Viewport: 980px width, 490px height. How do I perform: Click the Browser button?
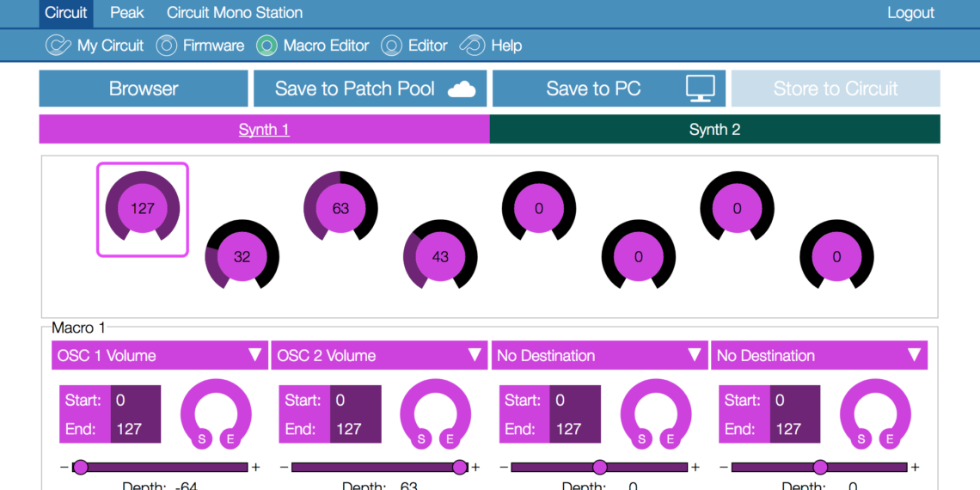coord(144,89)
